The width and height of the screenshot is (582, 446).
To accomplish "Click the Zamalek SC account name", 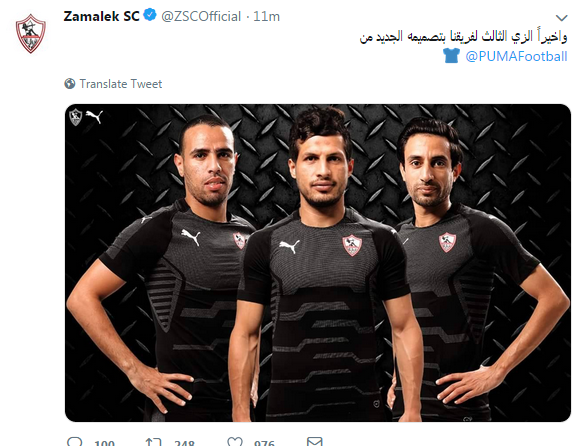I will tap(101, 16).
